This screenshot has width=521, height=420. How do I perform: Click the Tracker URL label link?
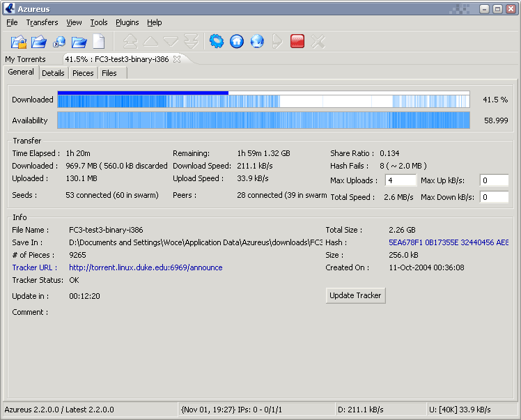coord(35,267)
